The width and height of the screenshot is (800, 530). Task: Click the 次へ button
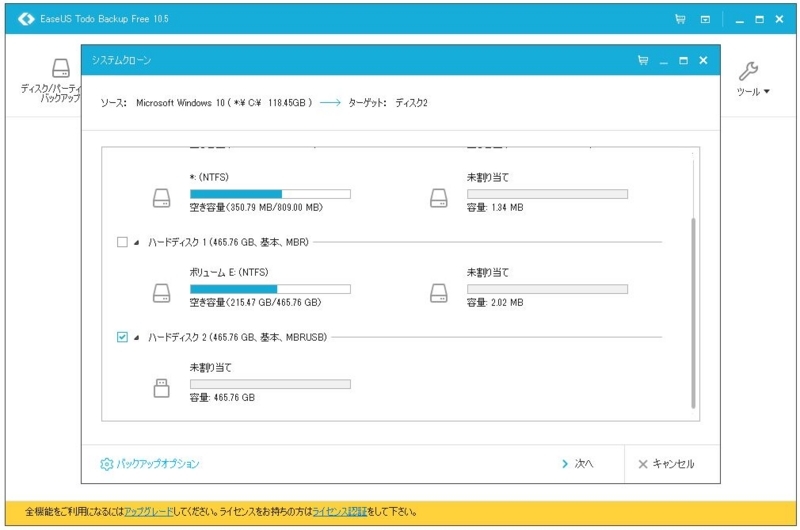pos(578,464)
